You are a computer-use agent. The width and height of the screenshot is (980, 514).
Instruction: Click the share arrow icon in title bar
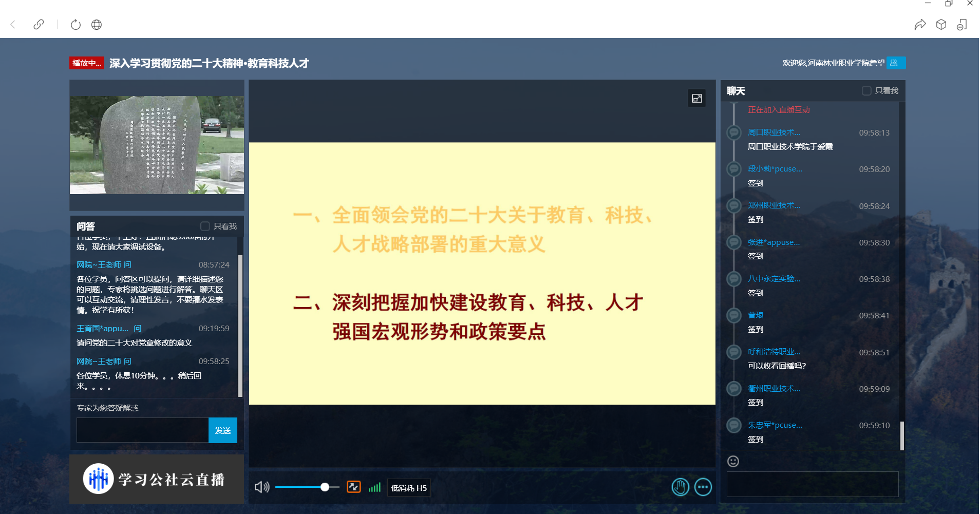pyautogui.click(x=920, y=24)
